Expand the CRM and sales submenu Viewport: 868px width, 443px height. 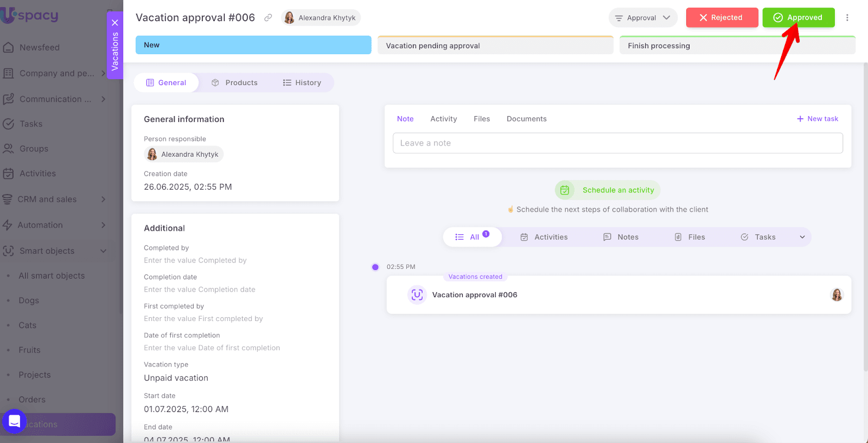point(103,200)
